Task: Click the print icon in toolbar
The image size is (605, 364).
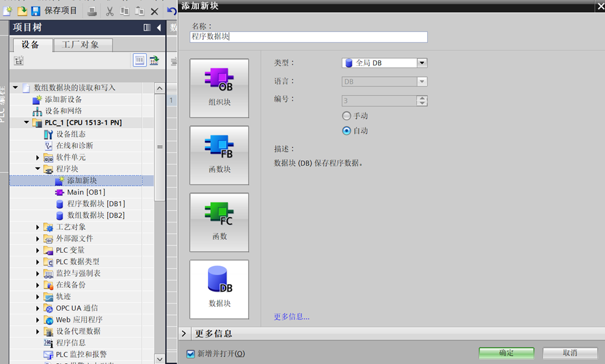Action: tap(92, 11)
